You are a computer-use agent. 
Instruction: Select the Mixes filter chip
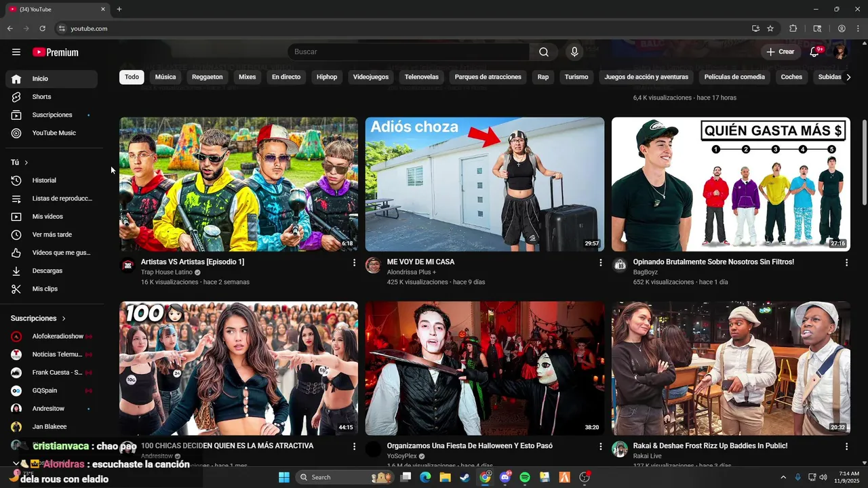tap(248, 77)
